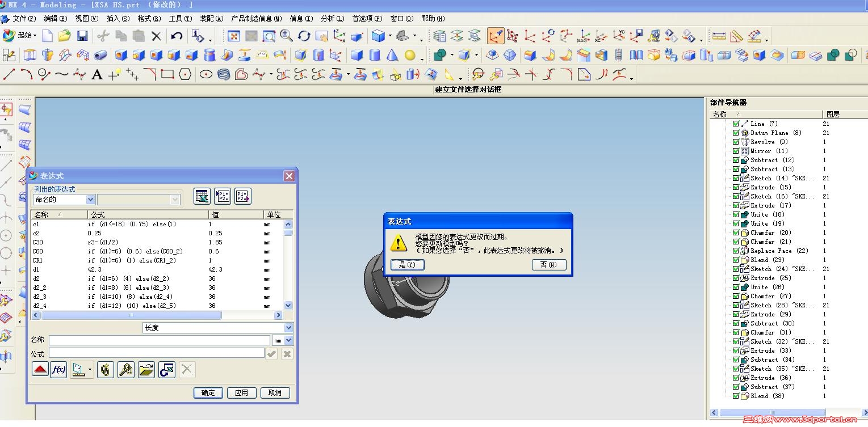Select the Zoom In/Out magnifier icon
The image size is (868, 427).
pyautogui.click(x=287, y=36)
